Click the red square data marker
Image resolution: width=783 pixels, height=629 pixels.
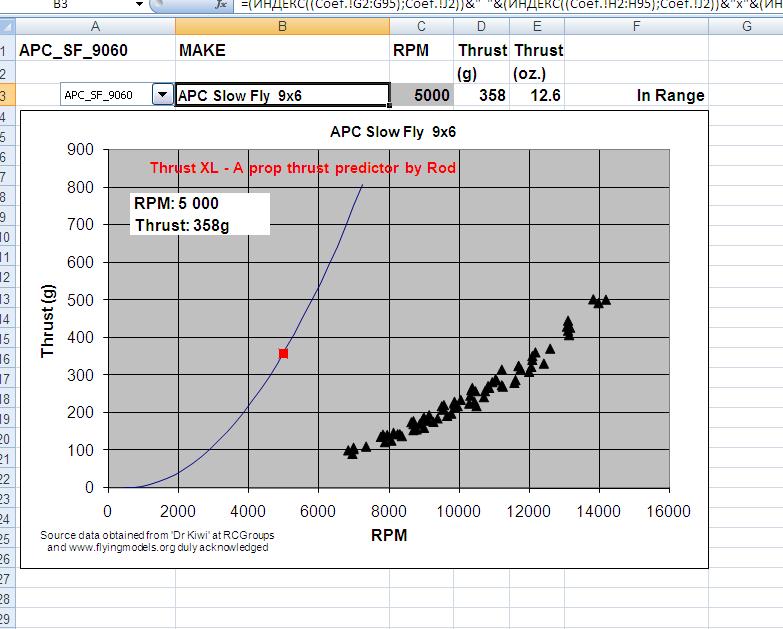(283, 353)
